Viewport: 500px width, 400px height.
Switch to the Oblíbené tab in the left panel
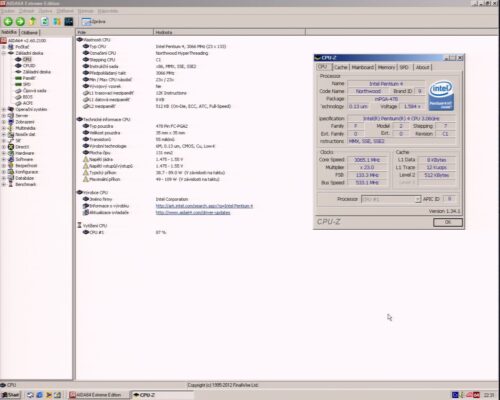click(29, 33)
